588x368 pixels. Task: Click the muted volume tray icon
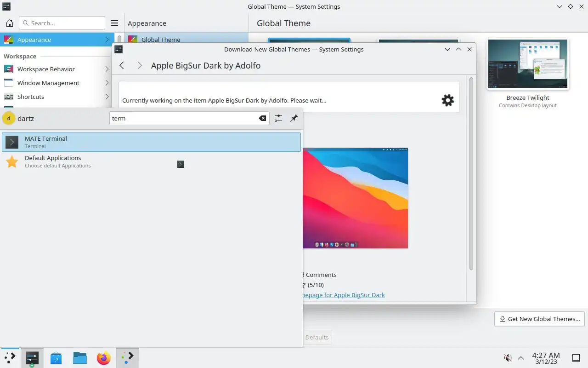coord(508,358)
